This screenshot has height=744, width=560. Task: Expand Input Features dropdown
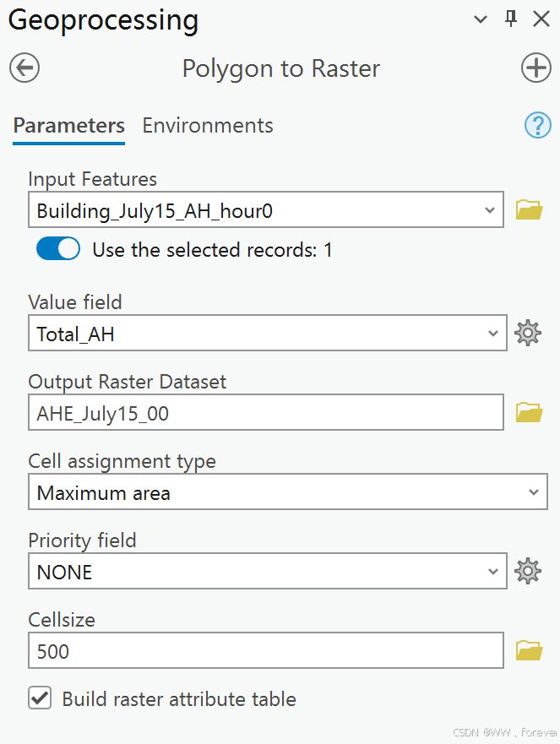coord(490,211)
